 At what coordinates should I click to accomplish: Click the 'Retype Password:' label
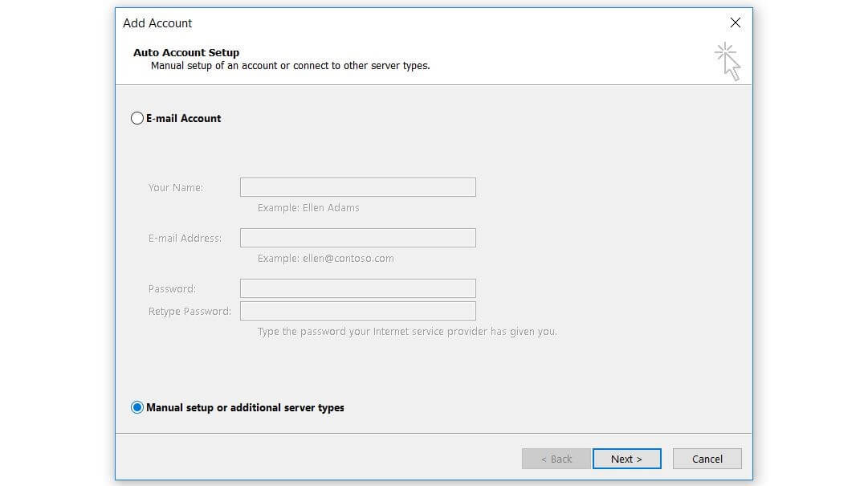pos(189,311)
